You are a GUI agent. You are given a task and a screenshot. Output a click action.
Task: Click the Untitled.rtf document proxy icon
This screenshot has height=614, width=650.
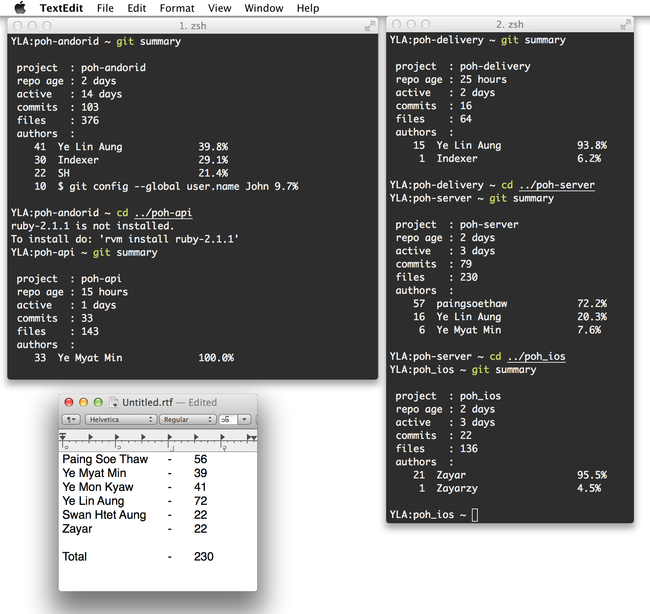pyautogui.click(x=114, y=402)
